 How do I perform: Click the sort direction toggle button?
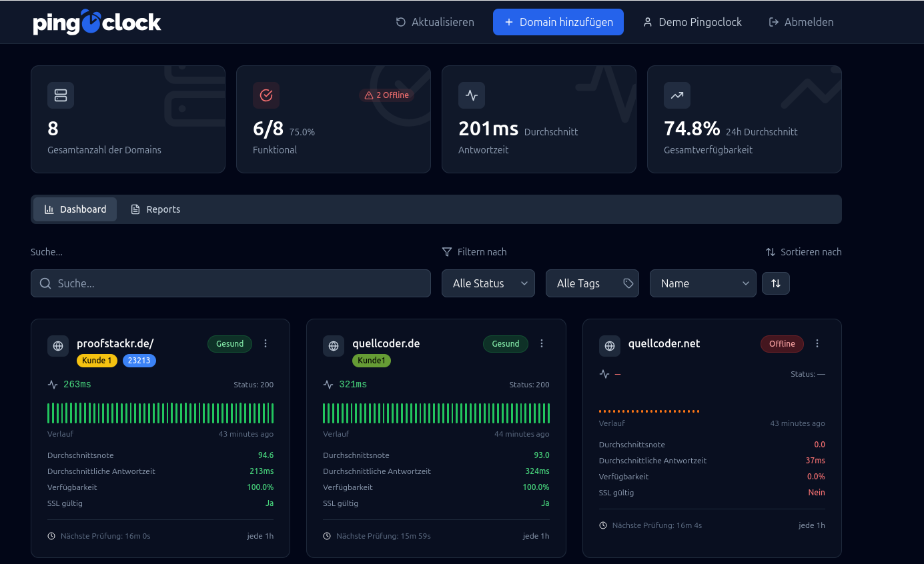pos(775,283)
